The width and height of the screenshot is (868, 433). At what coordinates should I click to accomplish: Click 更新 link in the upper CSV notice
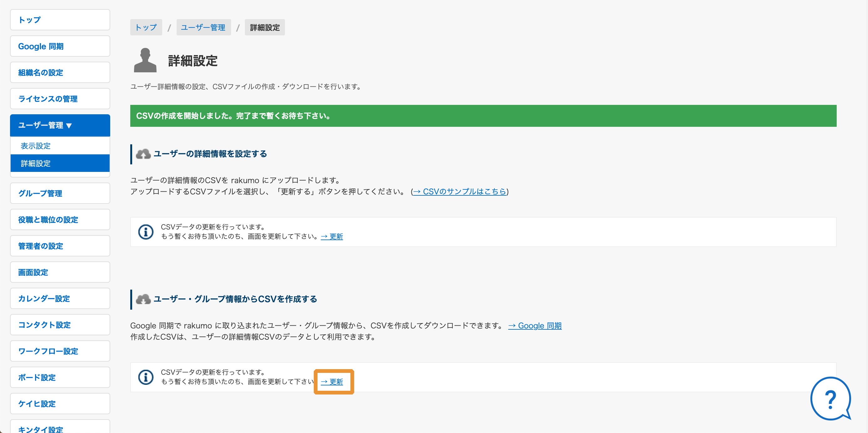click(332, 237)
